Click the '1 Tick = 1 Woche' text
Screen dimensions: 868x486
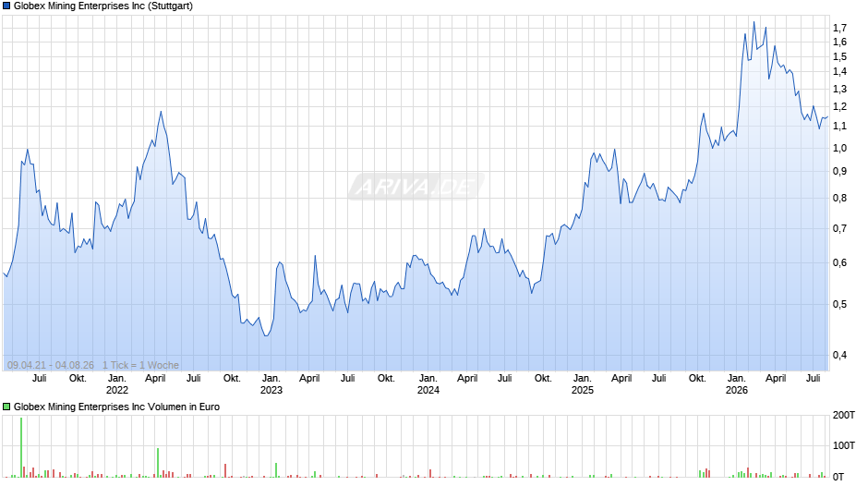coord(140,365)
